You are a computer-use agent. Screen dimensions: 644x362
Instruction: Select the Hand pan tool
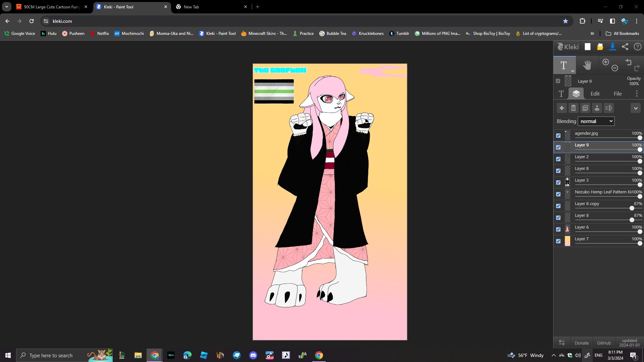587,65
